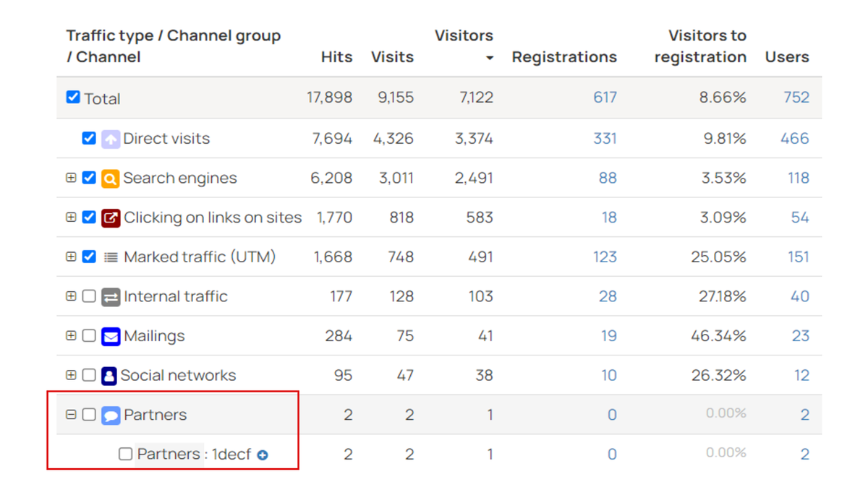This screenshot has width=868, height=495.
Task: Select the Partners : 1decf channel label
Action: [194, 455]
